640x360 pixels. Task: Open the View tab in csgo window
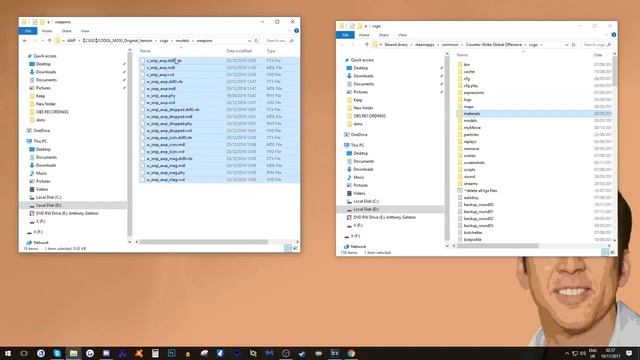[x=402, y=35]
